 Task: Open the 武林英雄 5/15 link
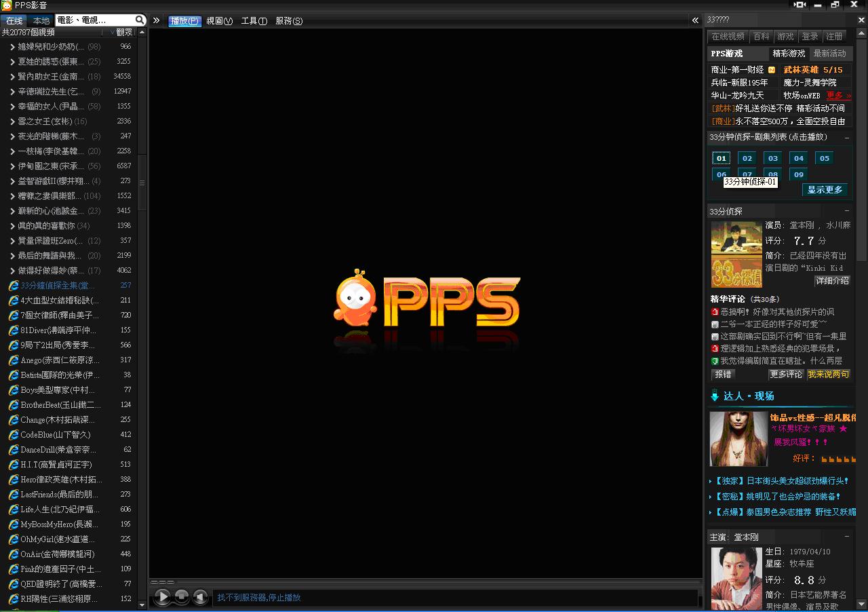813,70
